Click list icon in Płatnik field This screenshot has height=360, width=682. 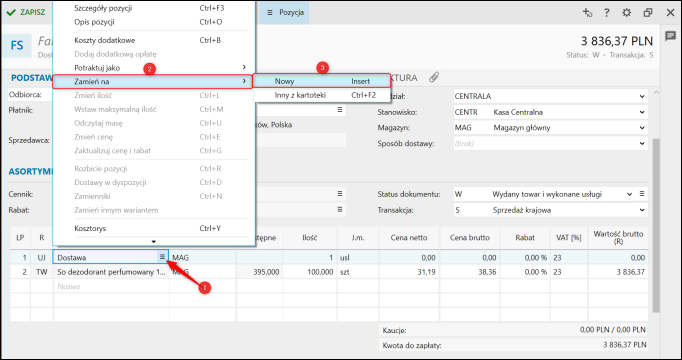[340, 110]
